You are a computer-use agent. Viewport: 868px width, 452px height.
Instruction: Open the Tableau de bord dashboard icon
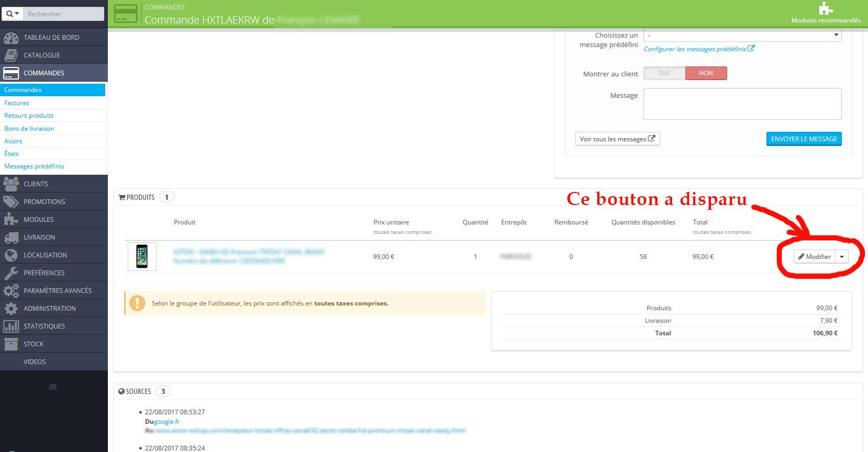(11, 38)
